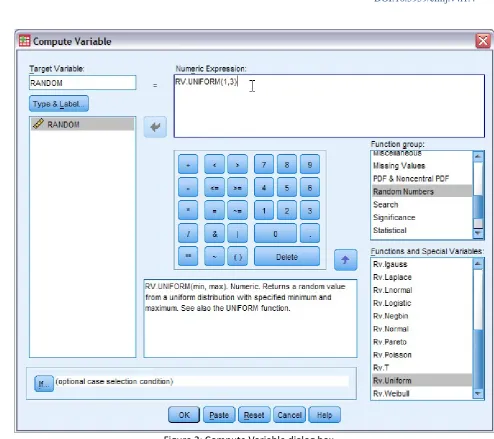This screenshot has width=494, height=439.
Task: Click keypad number 0
Action: point(275,233)
